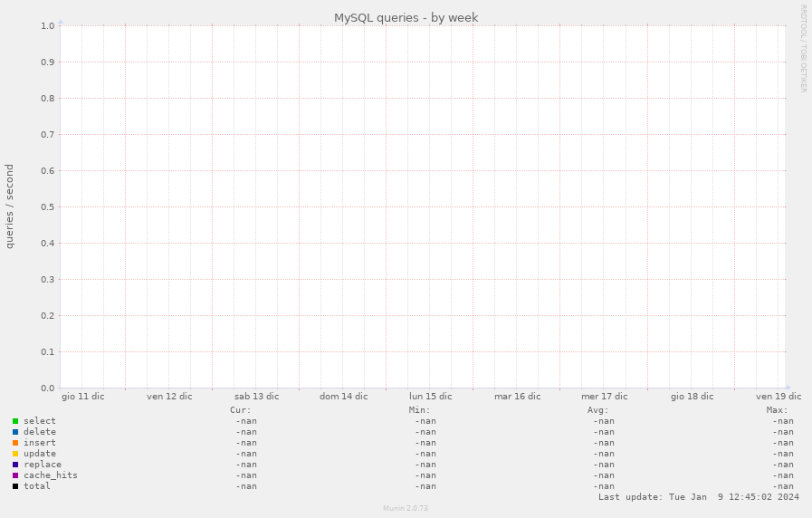Click the 'replace' legend label
The image size is (812, 518).
43,465
